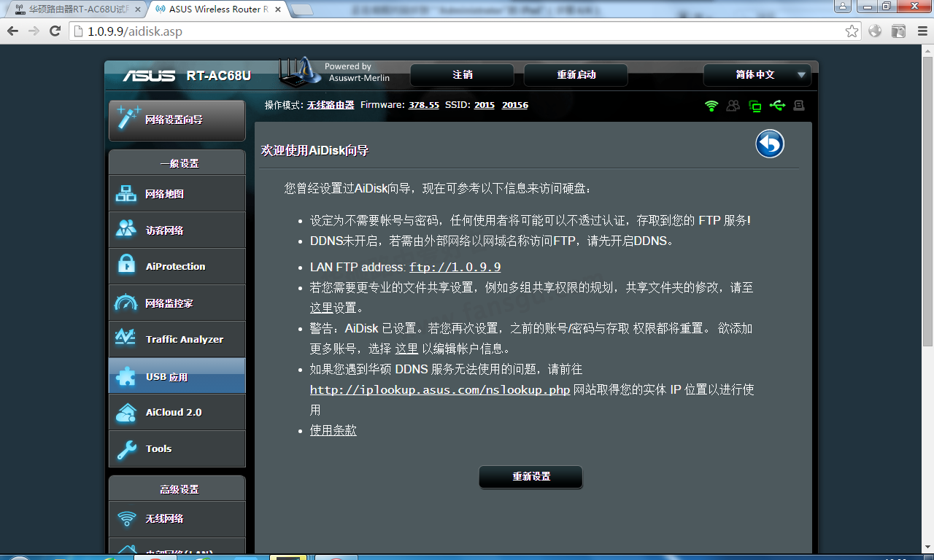Screen dimensions: 934x560
Task: Click the firmware version 378.55 link
Action: pyautogui.click(x=424, y=105)
